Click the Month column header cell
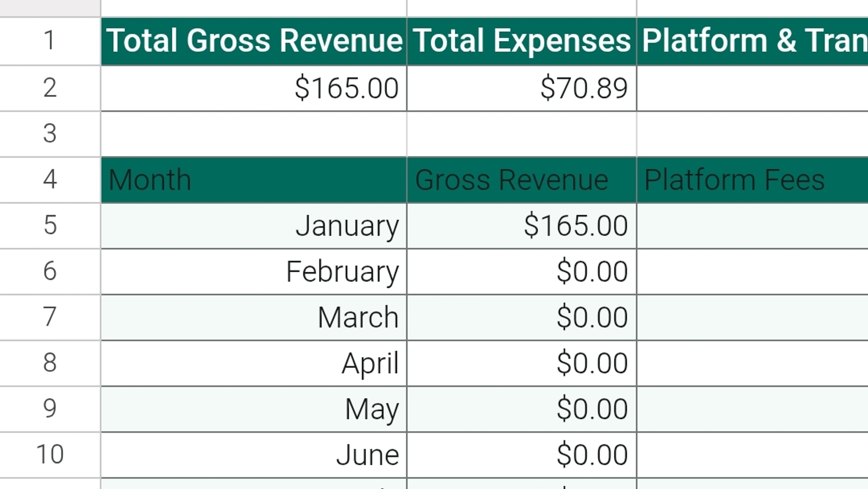The height and width of the screenshot is (489, 868). point(254,180)
